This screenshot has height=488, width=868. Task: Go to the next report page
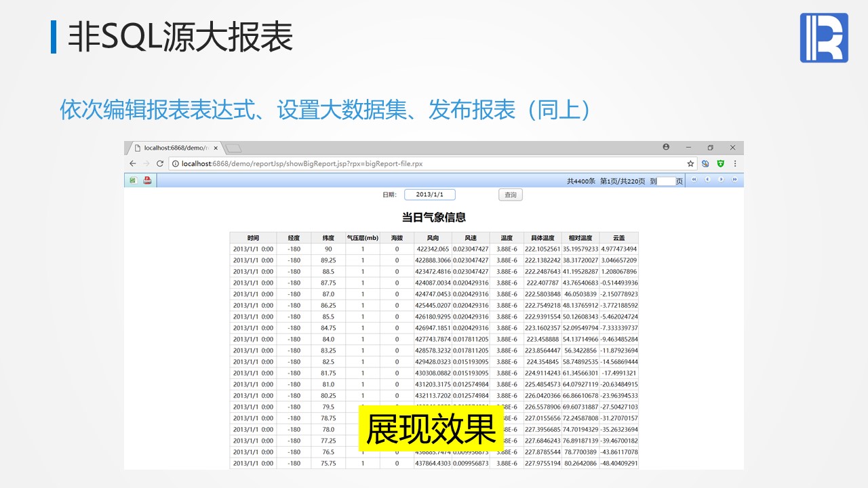coord(721,180)
